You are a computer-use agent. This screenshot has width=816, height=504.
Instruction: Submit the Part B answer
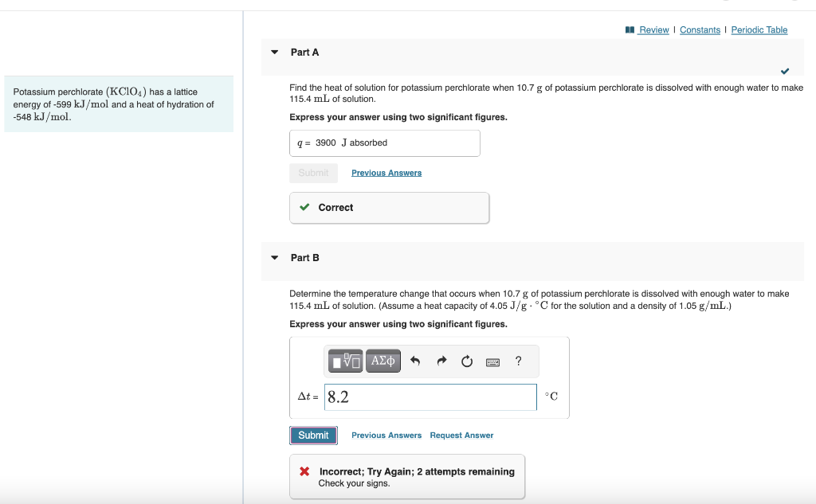click(313, 435)
